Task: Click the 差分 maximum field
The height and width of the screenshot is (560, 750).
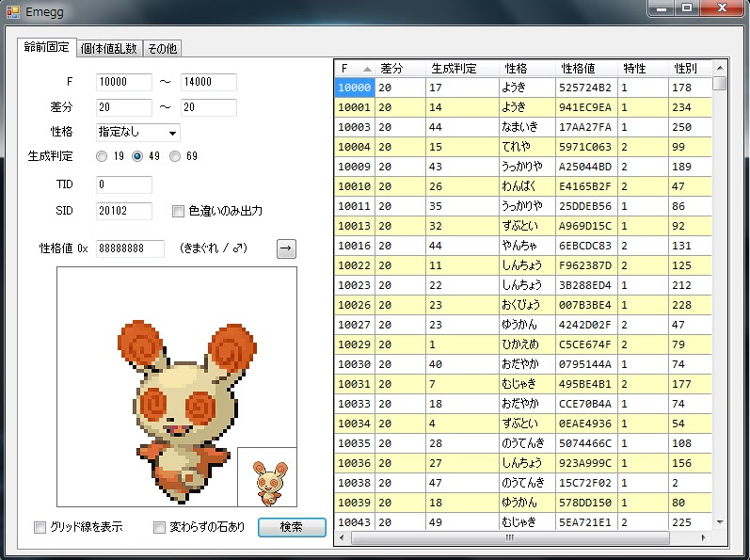Action: [x=209, y=107]
